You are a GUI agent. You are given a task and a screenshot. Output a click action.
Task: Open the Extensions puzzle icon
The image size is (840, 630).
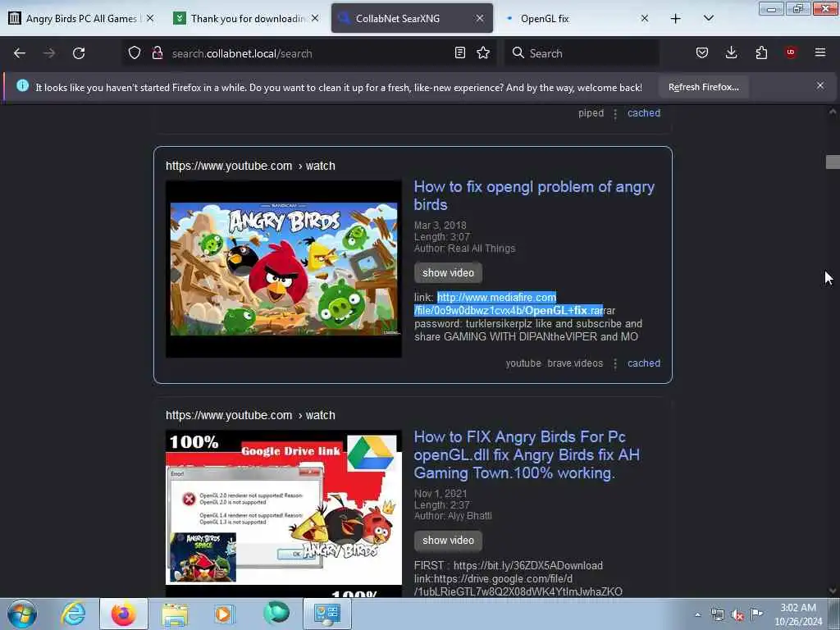pos(761,53)
